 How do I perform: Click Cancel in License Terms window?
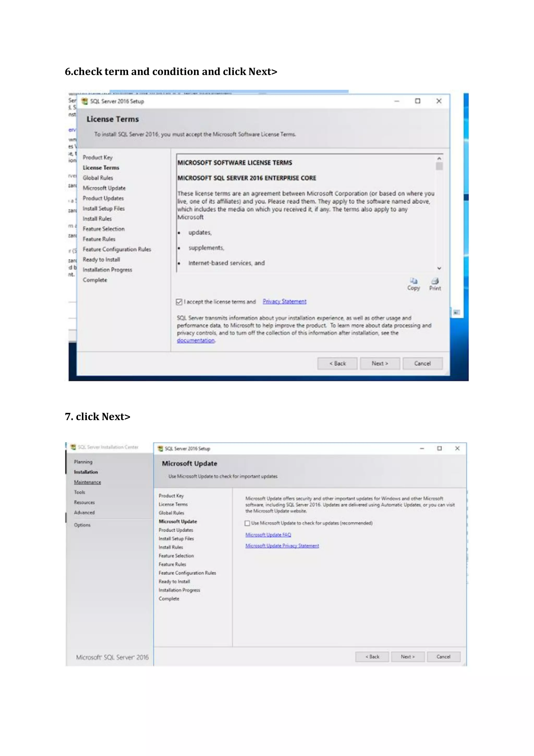(422, 363)
